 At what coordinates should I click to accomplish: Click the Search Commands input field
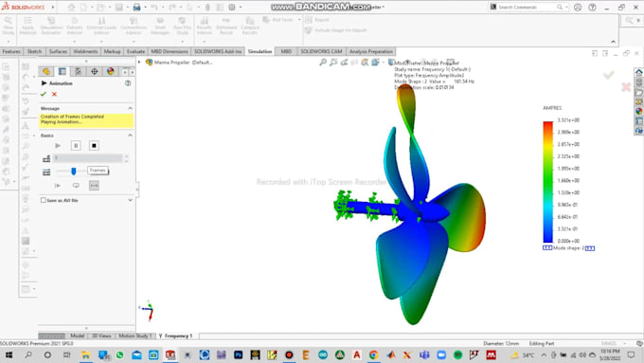528,7
